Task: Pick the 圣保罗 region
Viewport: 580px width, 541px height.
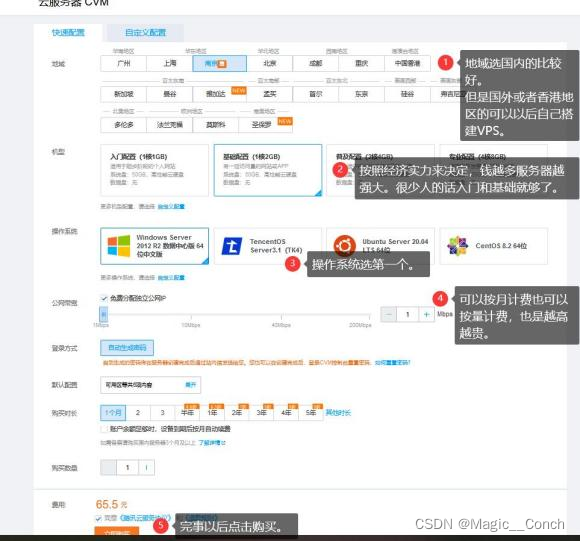Action: coord(266,125)
